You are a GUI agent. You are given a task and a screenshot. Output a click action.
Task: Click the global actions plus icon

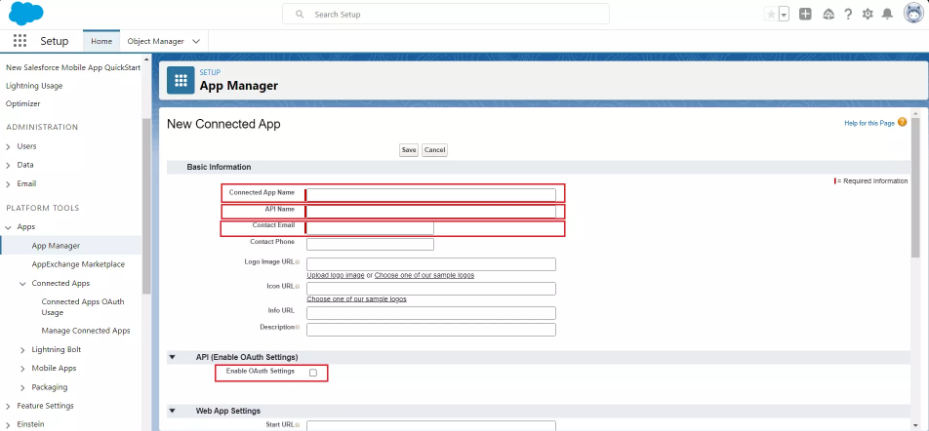pos(805,14)
